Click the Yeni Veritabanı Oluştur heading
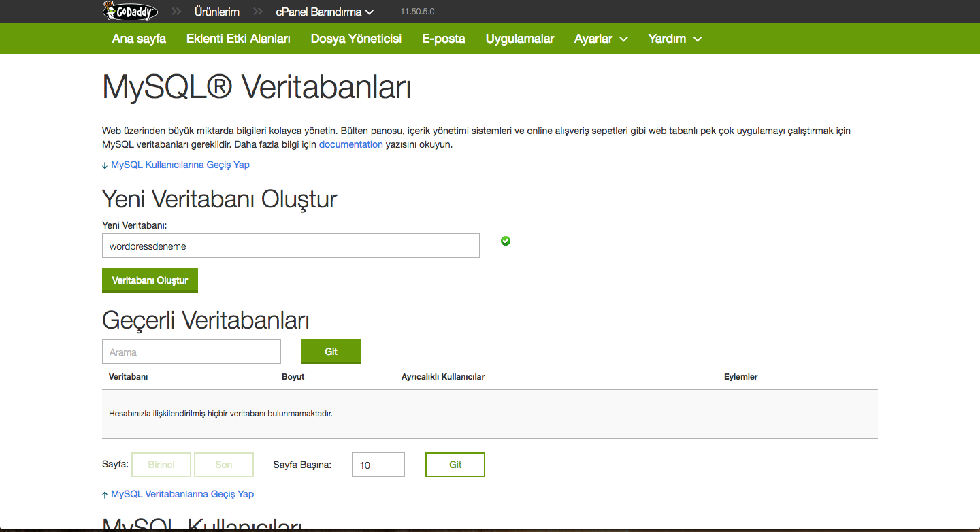This screenshot has width=980, height=532. pos(220,199)
